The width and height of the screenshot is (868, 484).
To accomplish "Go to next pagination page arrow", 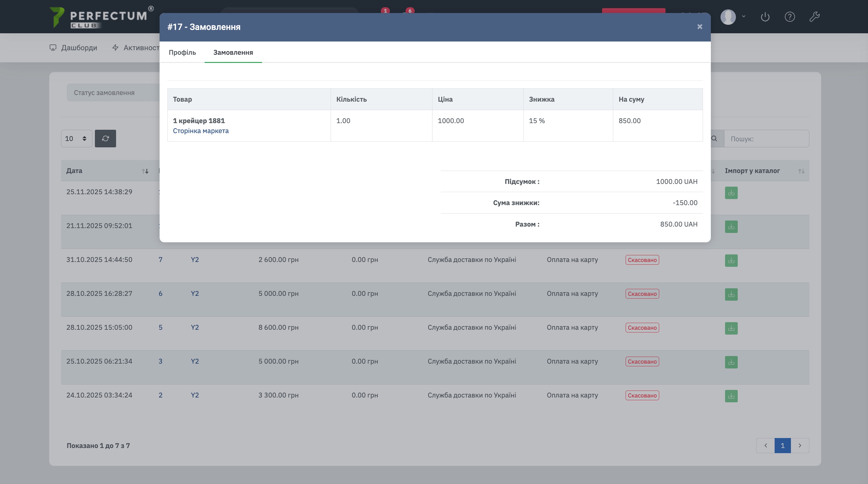I will (800, 446).
